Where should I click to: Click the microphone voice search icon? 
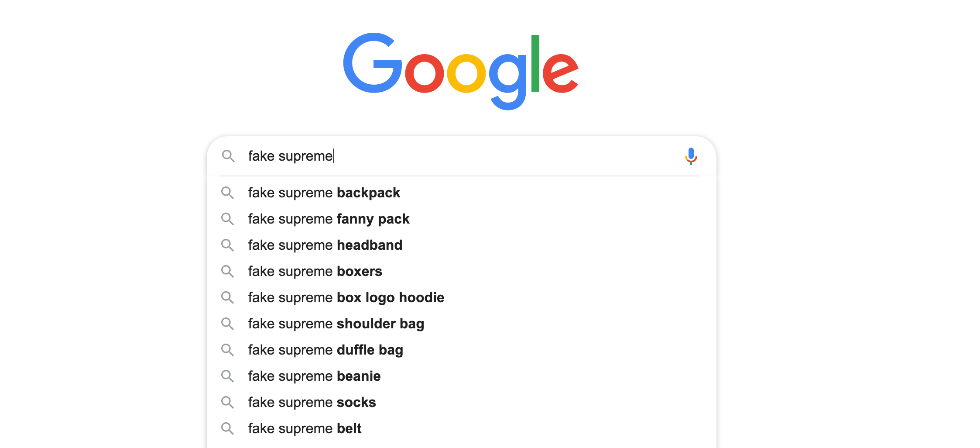pyautogui.click(x=691, y=156)
